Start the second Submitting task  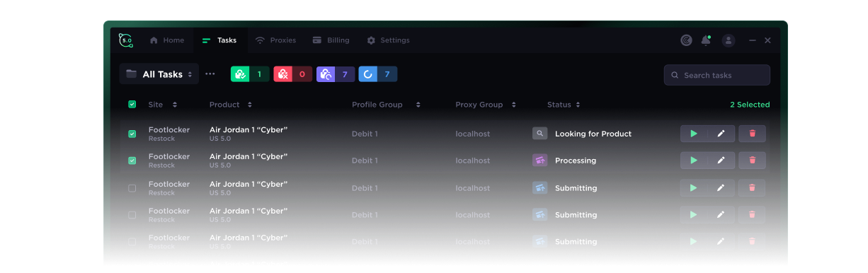point(694,215)
